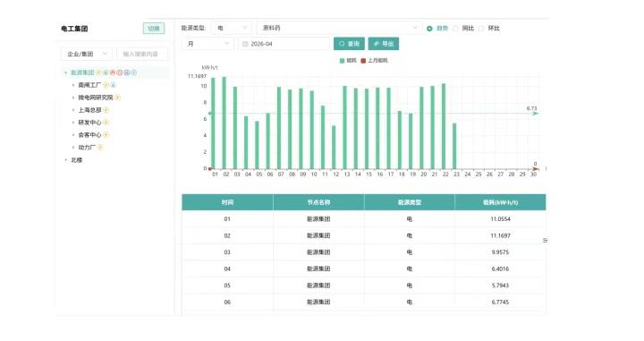Open the 企业/集团 filter dropdown

(x=87, y=54)
